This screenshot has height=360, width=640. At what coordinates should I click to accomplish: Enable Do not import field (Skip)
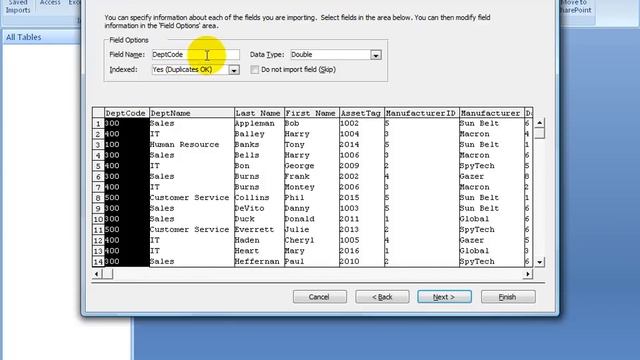pos(255,70)
